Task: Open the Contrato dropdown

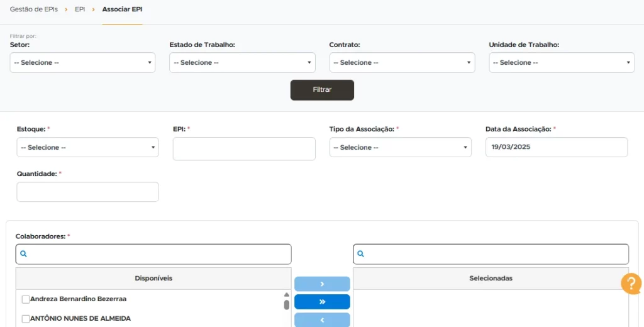Action: (402, 63)
